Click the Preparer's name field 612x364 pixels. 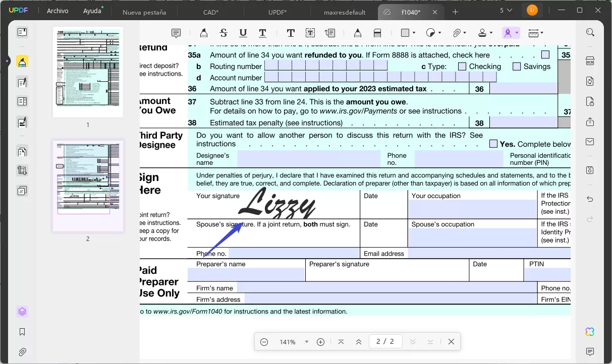246,274
